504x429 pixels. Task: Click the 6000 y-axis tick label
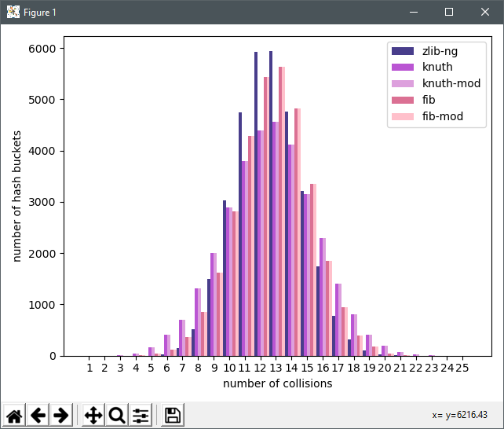(42, 49)
